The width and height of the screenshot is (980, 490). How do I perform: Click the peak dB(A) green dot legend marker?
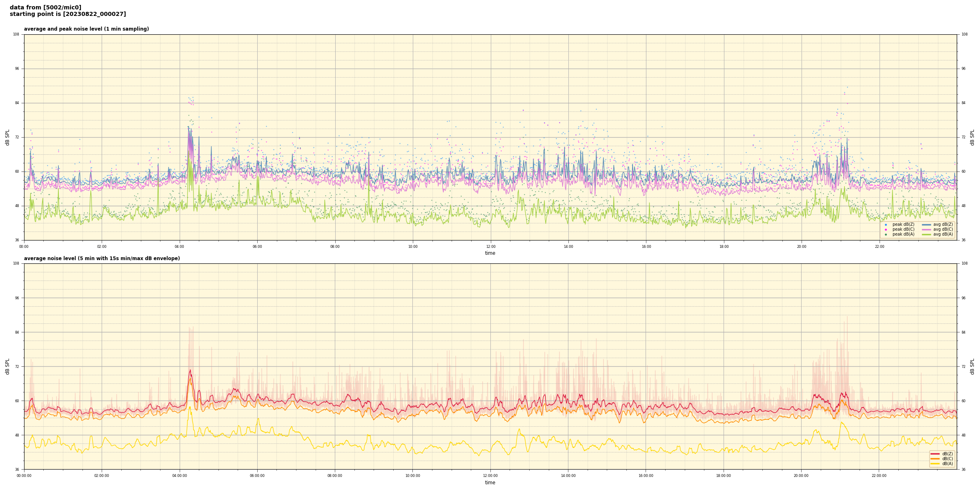tap(886, 234)
